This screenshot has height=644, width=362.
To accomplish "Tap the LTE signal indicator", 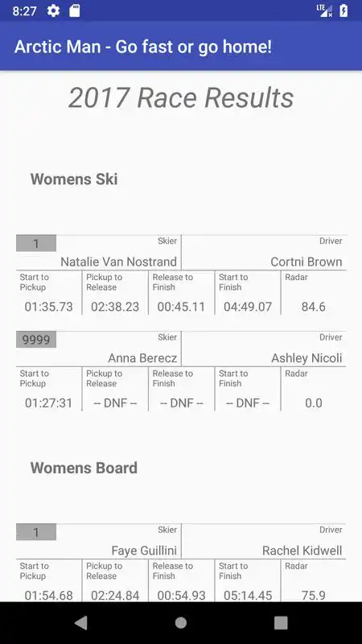I will click(x=324, y=10).
